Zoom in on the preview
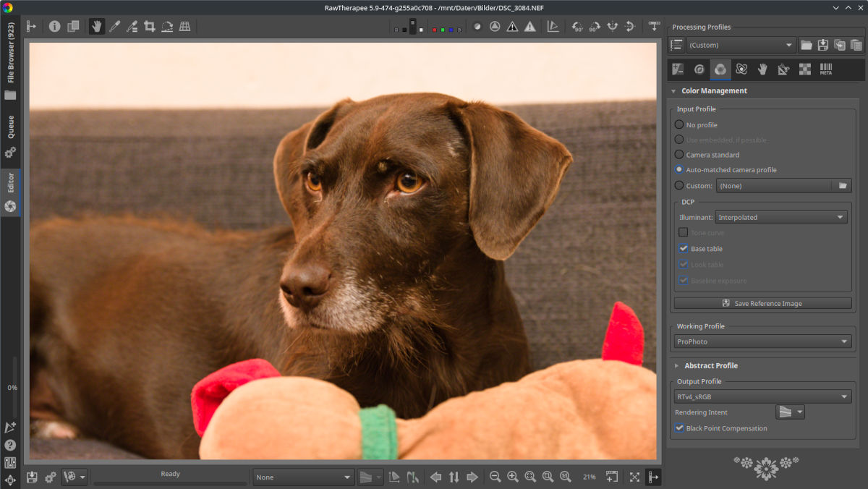The image size is (868, 489). (513, 477)
